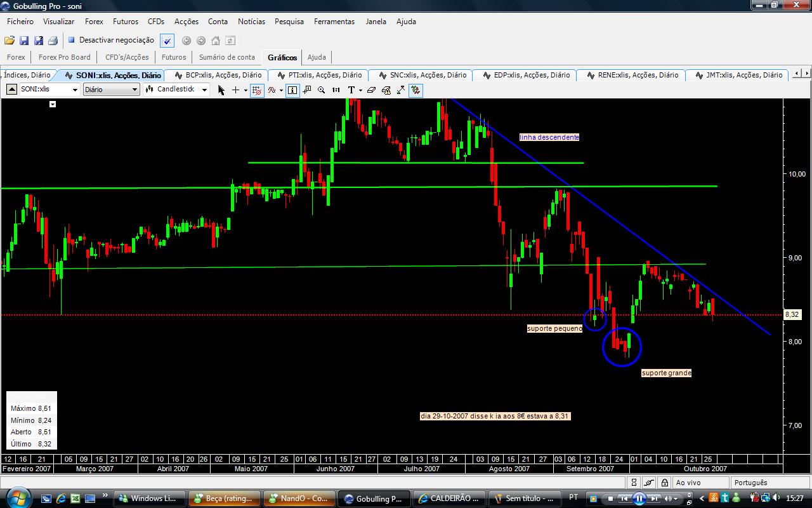
Task: Click the connection status bar icon
Action: point(649,483)
